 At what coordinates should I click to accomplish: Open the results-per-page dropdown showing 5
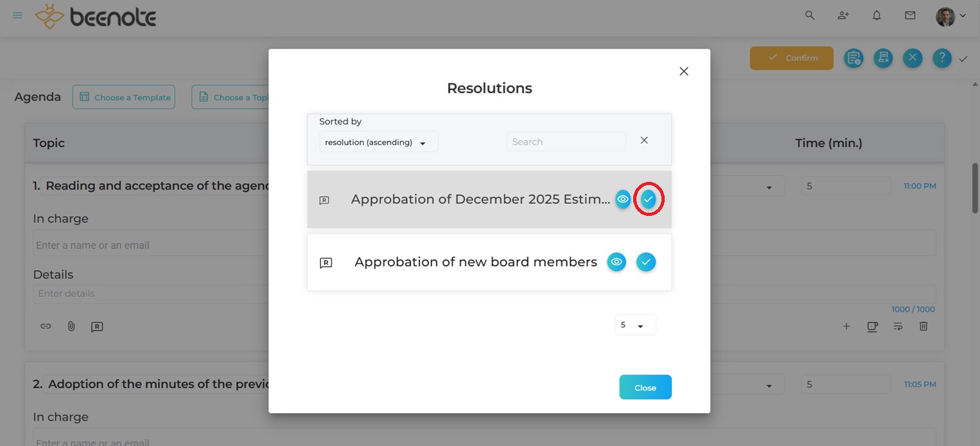[x=634, y=325]
